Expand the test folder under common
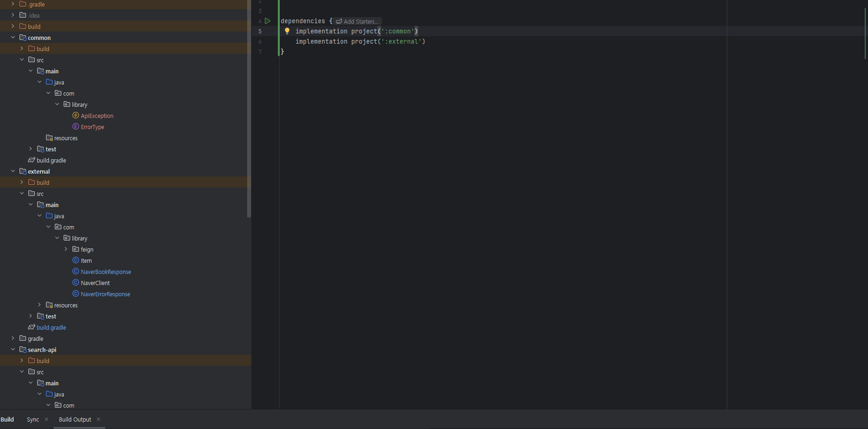This screenshot has height=429, width=868. point(31,149)
